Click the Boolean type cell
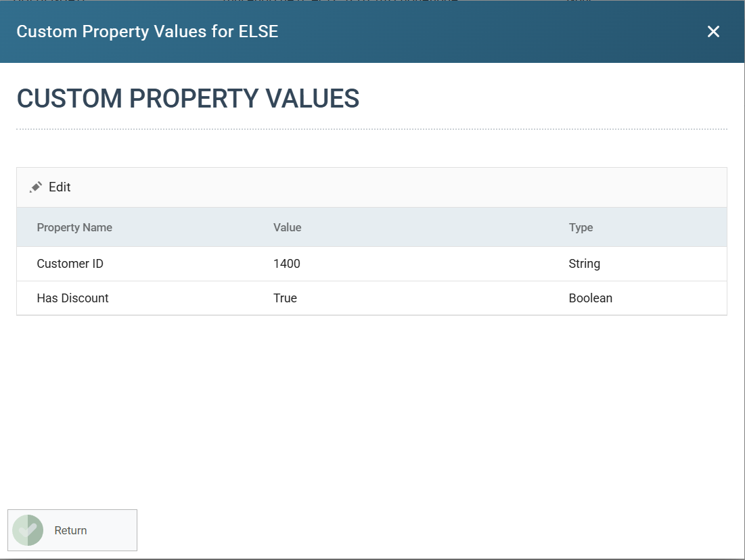 point(591,298)
